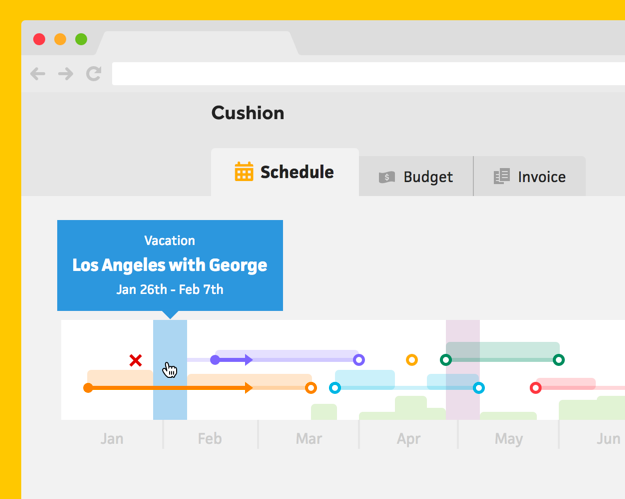Screen dimensions: 625x499
Task: Click the red hollow circle marker
Action: point(536,388)
